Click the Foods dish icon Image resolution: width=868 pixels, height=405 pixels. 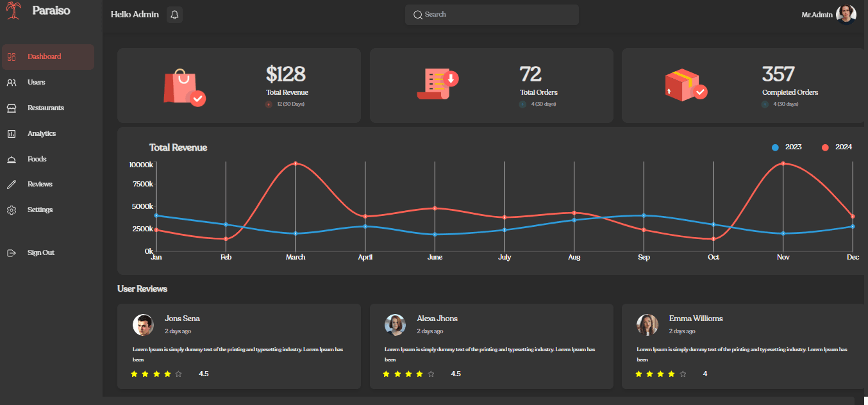pyautogui.click(x=12, y=160)
